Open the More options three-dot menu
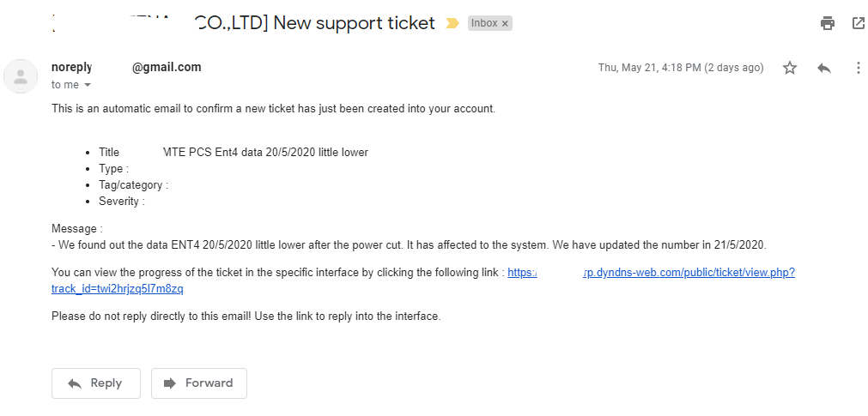868x416 pixels. coord(858,68)
